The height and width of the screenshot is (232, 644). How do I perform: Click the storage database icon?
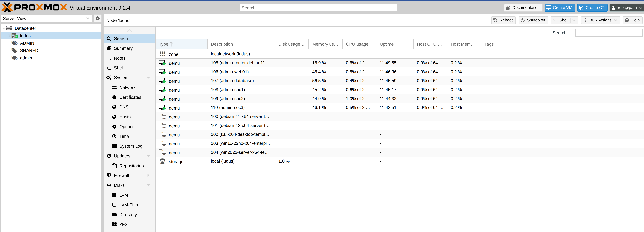(x=162, y=161)
